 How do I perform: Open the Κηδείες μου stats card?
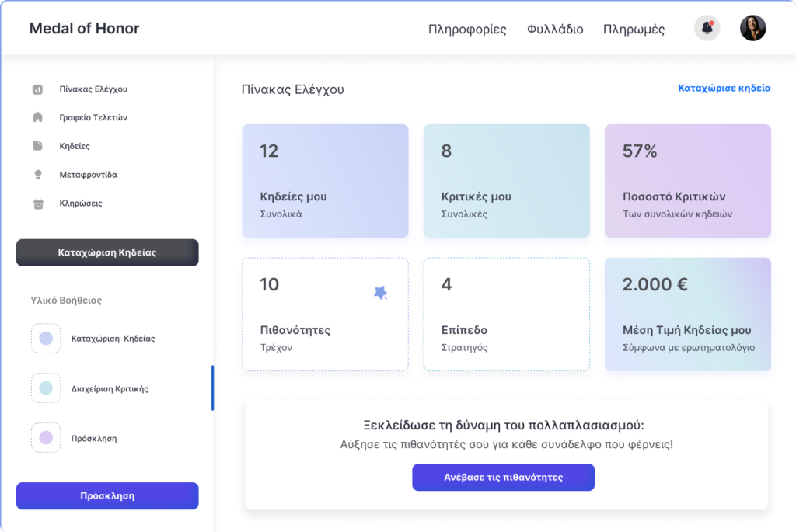click(x=325, y=181)
